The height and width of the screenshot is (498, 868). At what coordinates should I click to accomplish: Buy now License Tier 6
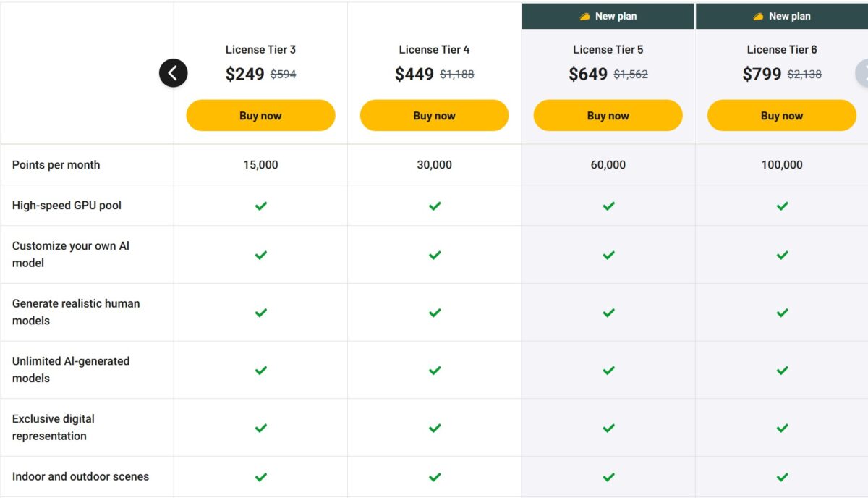click(782, 116)
